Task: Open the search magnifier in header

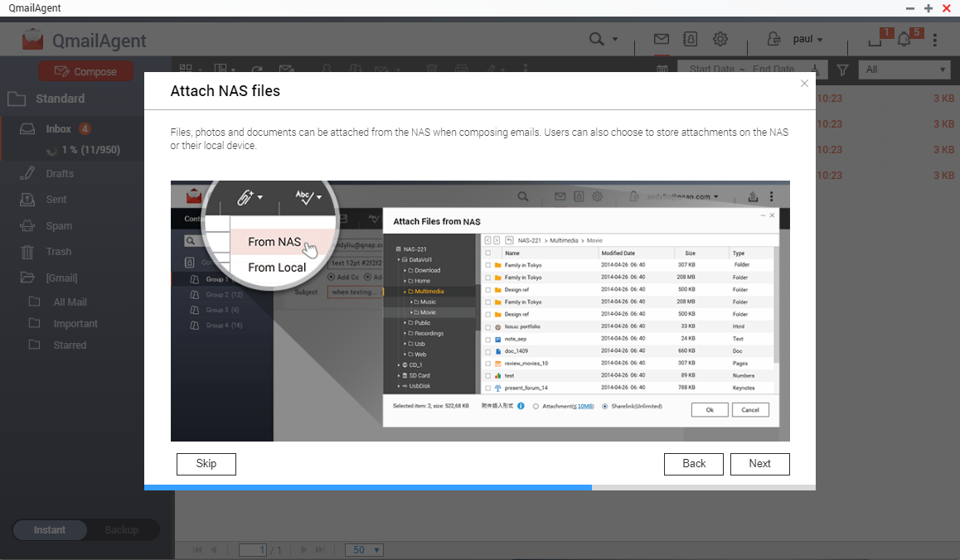Action: (x=596, y=39)
